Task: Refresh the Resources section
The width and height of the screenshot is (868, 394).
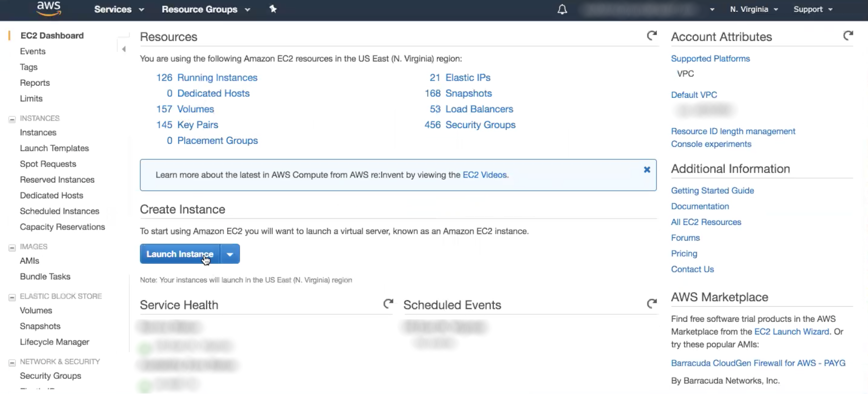Action: tap(652, 36)
